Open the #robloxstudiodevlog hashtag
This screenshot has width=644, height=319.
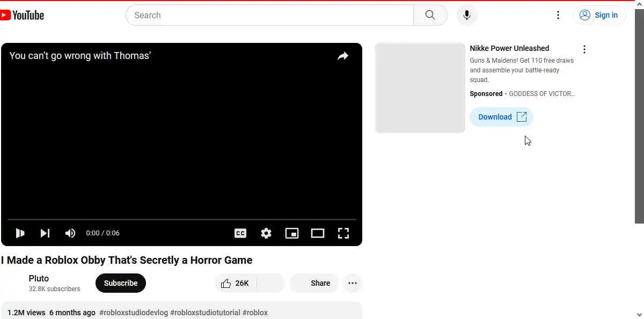(x=134, y=313)
